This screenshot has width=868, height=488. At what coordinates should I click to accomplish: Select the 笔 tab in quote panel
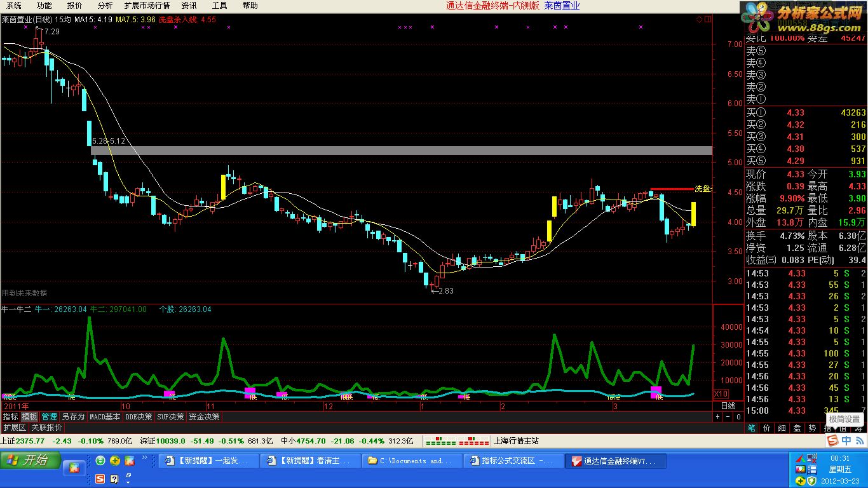751,428
